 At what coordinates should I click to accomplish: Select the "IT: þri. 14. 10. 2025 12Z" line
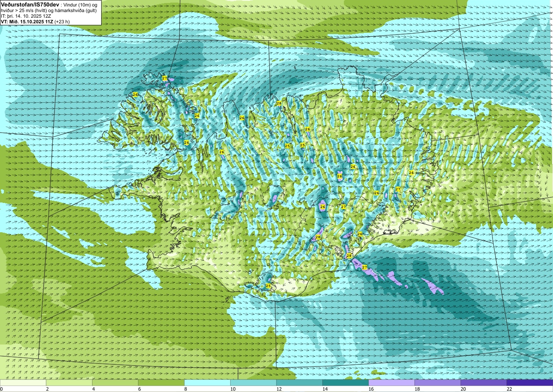(26, 16)
